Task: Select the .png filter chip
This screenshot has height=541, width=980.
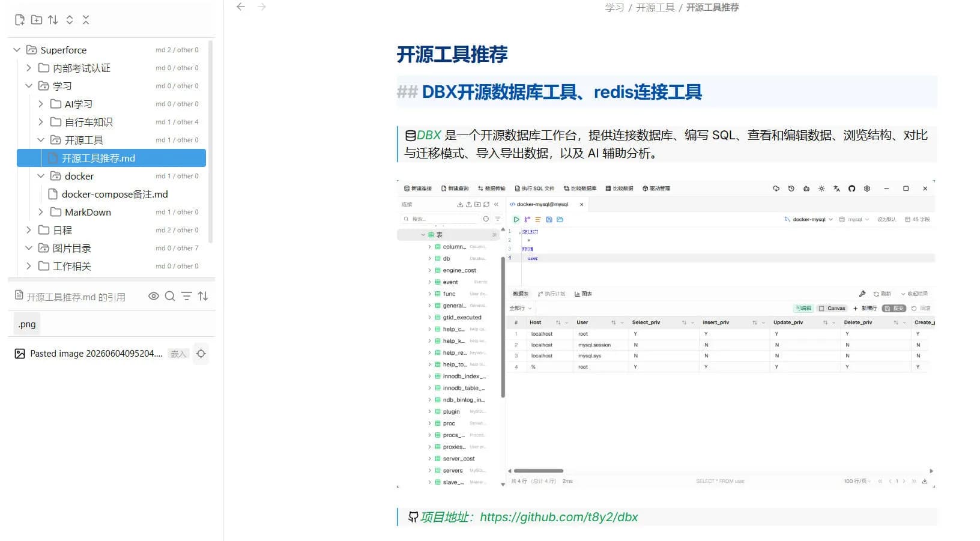Action: tap(26, 324)
